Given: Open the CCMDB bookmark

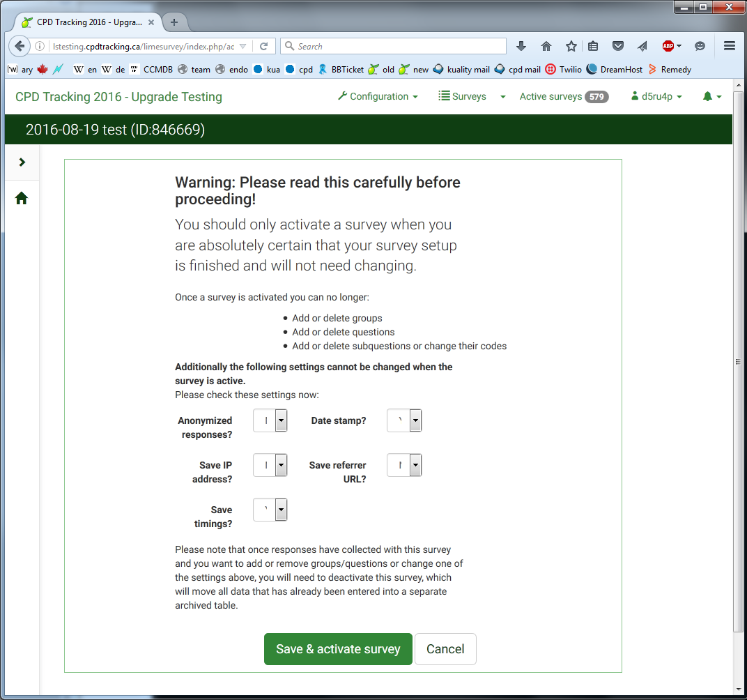Looking at the screenshot, I should (x=151, y=70).
